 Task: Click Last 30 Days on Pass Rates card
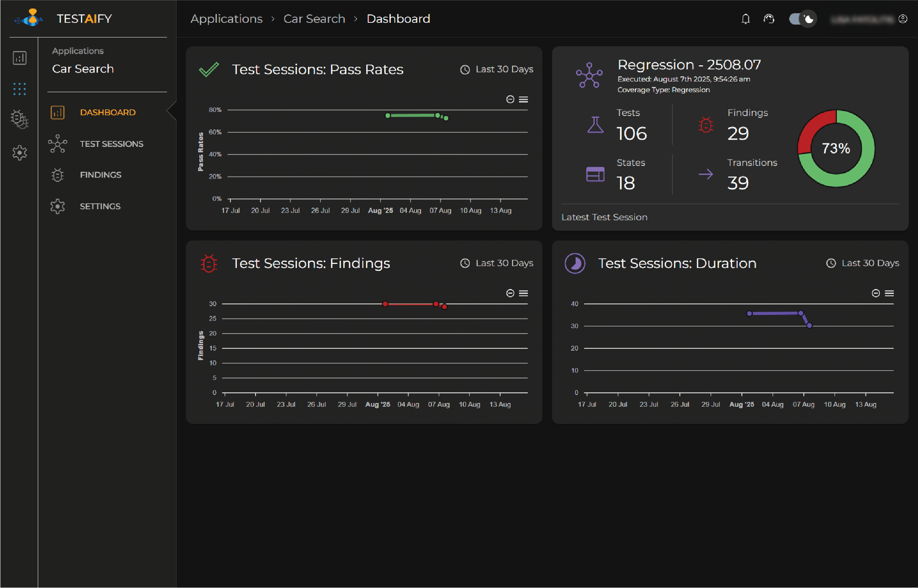pos(504,69)
